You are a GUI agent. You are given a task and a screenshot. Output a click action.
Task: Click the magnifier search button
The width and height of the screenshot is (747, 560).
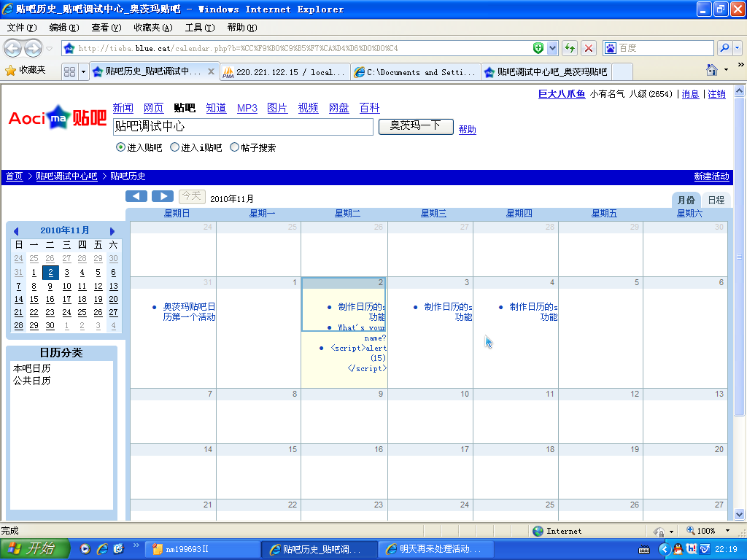point(724,48)
